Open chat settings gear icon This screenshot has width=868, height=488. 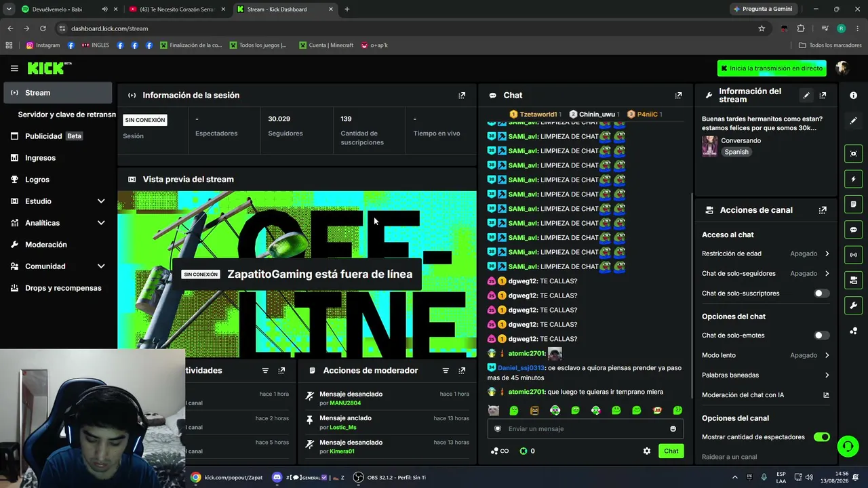pyautogui.click(x=647, y=451)
